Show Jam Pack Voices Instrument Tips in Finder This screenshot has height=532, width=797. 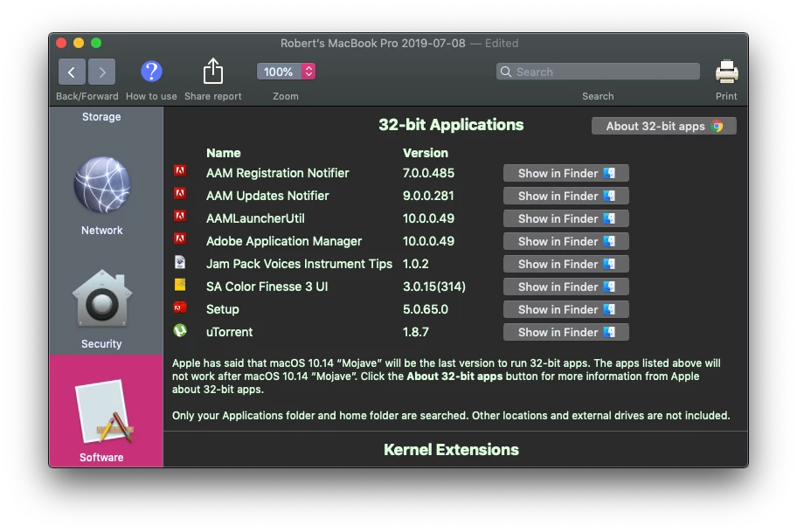tap(565, 264)
